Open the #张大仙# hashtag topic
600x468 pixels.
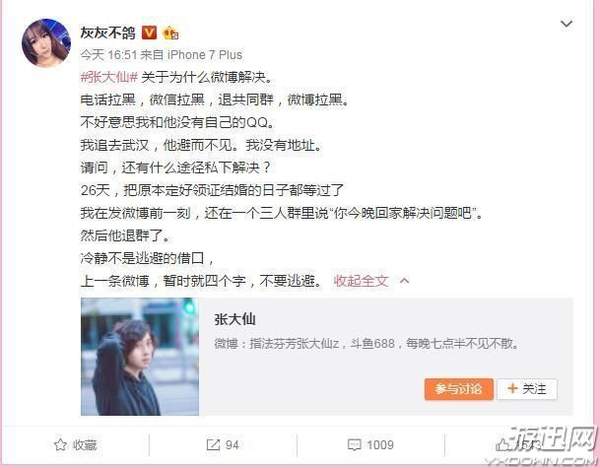tap(109, 78)
